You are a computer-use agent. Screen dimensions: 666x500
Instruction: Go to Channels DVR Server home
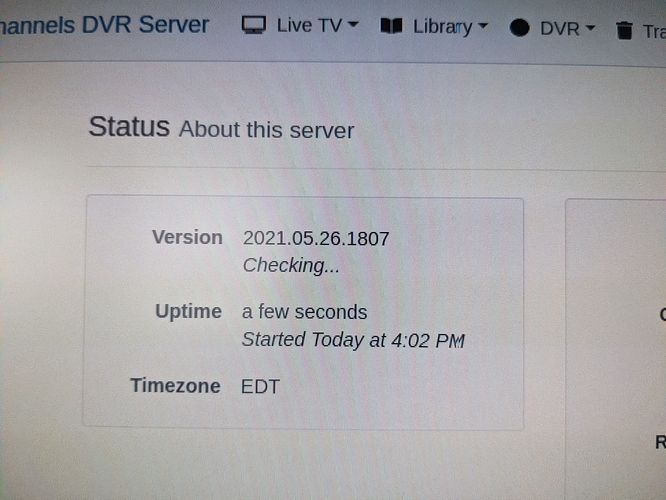coord(104,25)
